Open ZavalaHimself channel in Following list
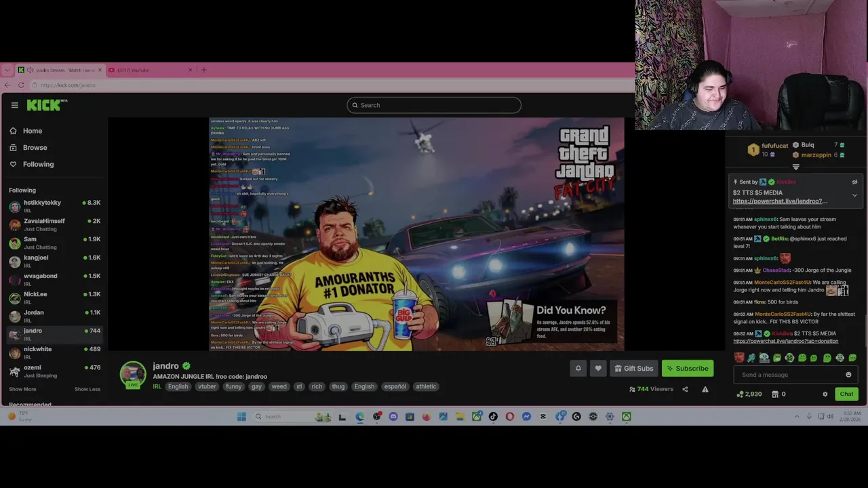Screen dimensions: 868x488 [x=54, y=224]
